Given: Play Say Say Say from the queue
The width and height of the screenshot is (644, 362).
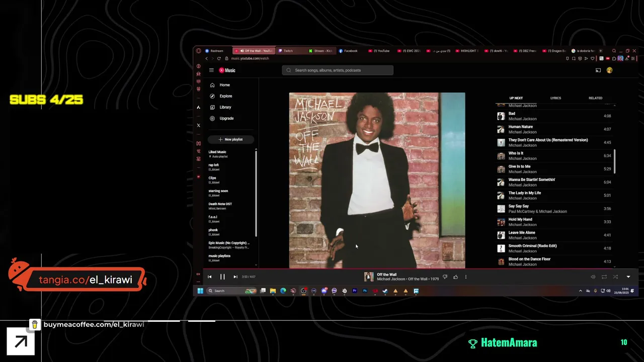Looking at the screenshot, I should (554, 209).
